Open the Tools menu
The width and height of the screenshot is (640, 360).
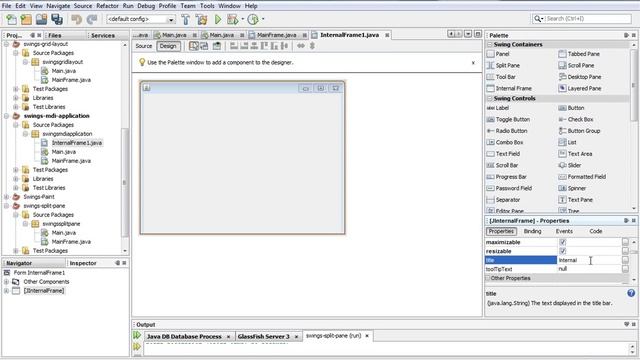coord(207,6)
